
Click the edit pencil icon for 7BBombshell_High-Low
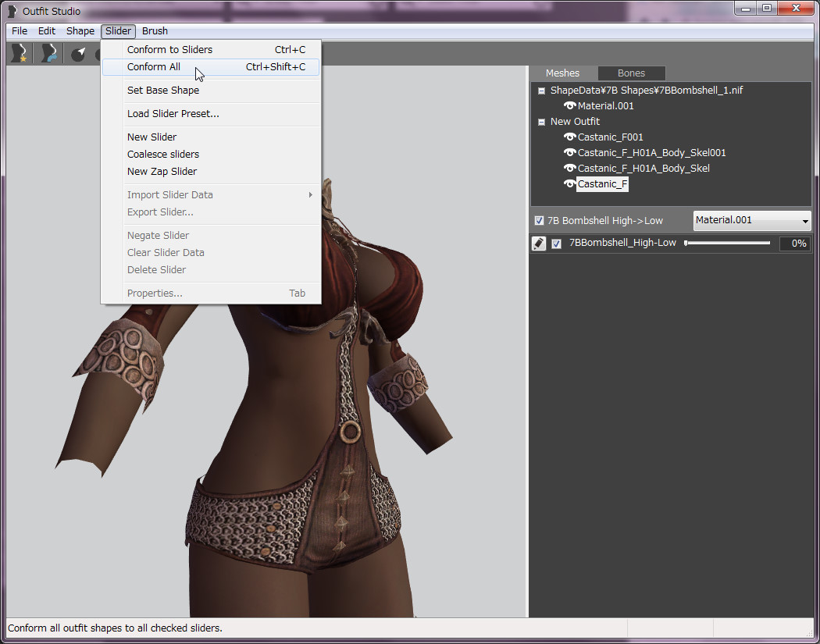click(x=539, y=244)
